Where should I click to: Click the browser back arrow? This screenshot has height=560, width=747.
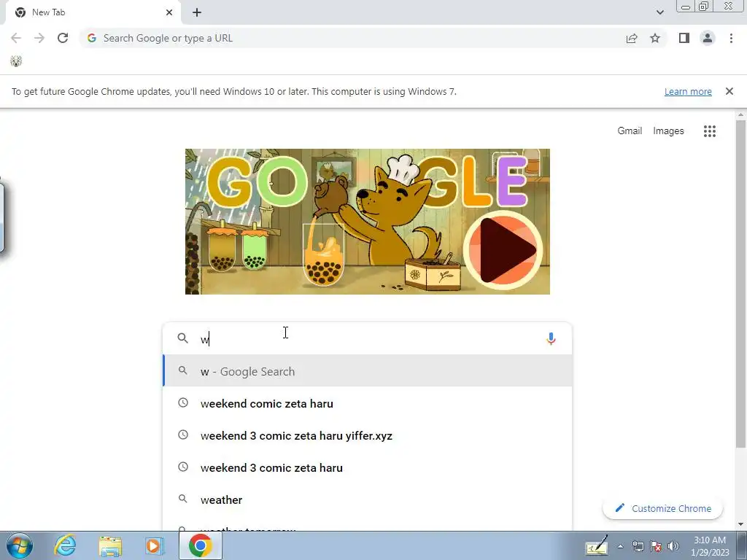(16, 38)
